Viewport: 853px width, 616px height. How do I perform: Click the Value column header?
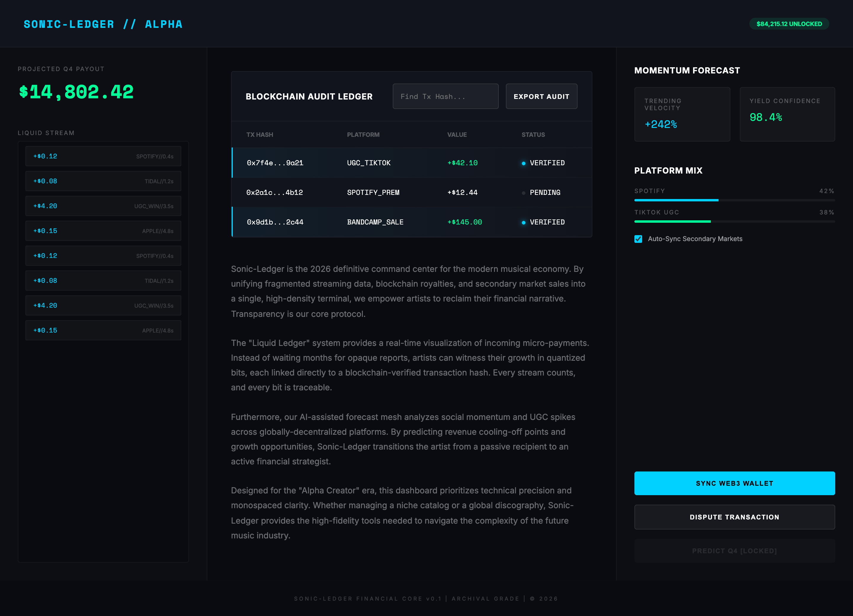(457, 135)
